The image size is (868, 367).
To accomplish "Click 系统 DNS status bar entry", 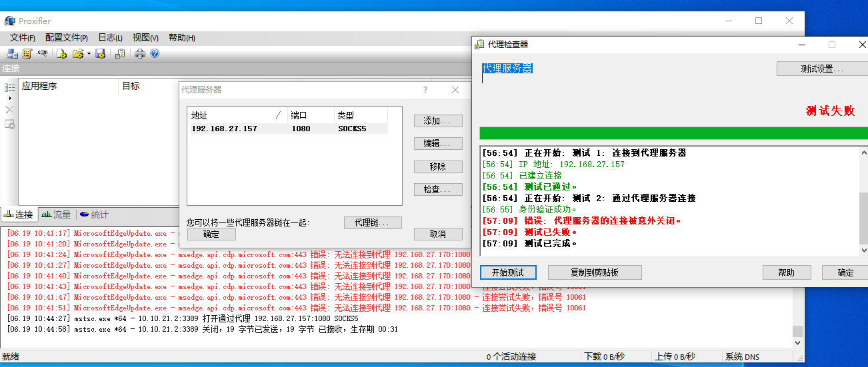I will click(742, 357).
